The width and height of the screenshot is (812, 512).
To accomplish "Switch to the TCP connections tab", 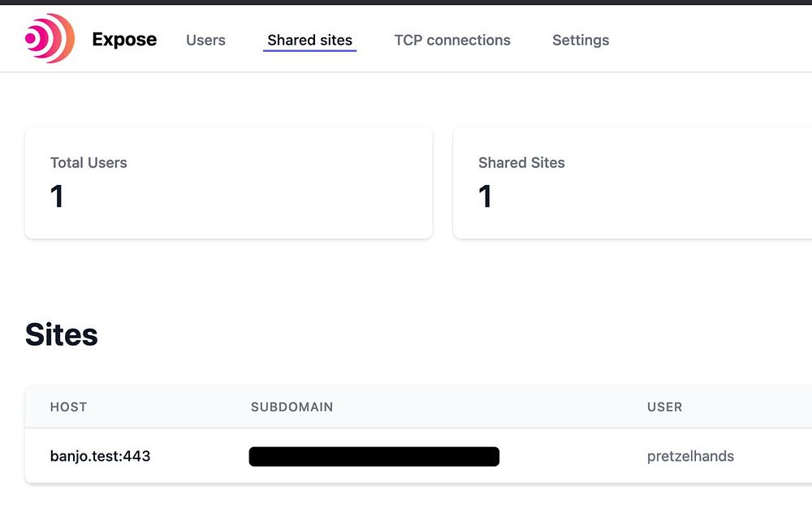I will 452,40.
